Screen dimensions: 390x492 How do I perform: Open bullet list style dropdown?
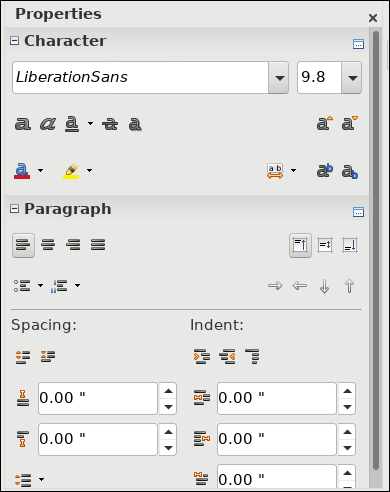point(40,285)
